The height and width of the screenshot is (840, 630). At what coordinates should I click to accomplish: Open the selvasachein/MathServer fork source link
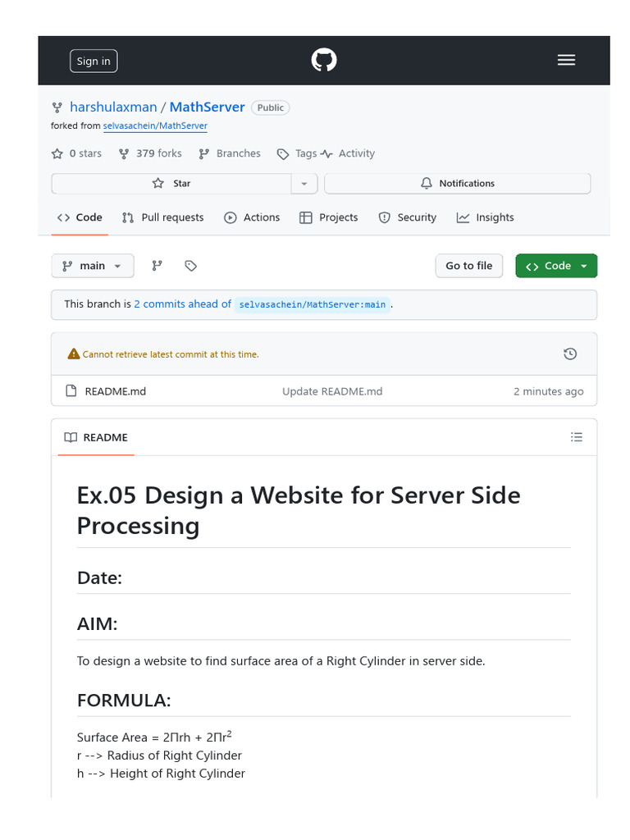coord(155,126)
